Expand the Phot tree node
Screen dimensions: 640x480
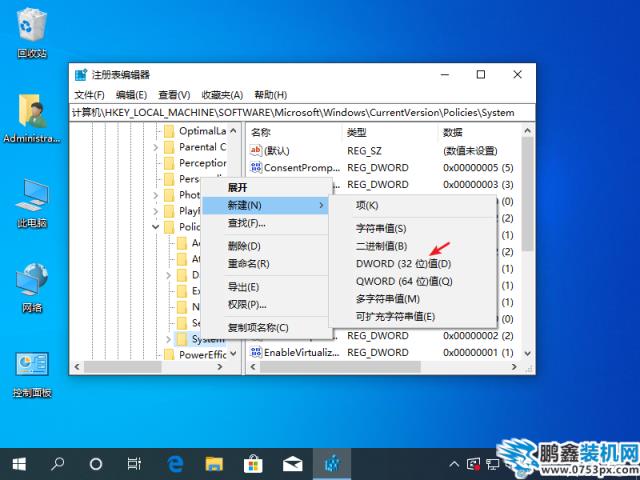click(x=156, y=196)
